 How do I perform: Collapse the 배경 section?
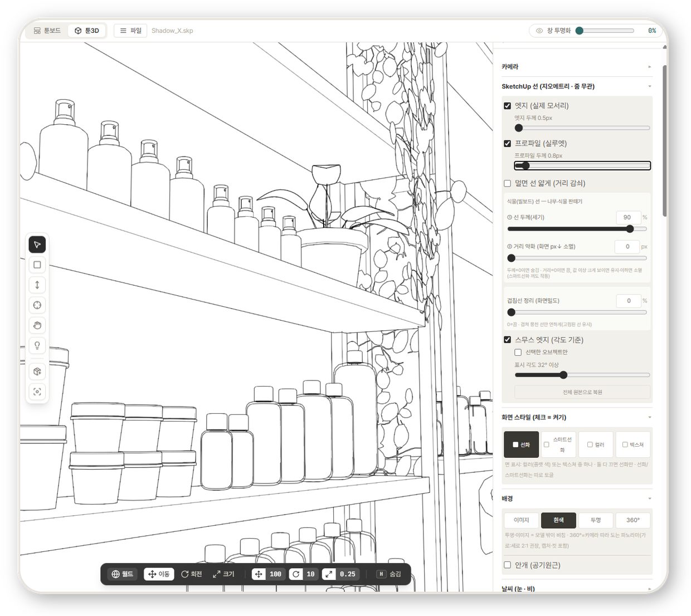[x=576, y=498]
